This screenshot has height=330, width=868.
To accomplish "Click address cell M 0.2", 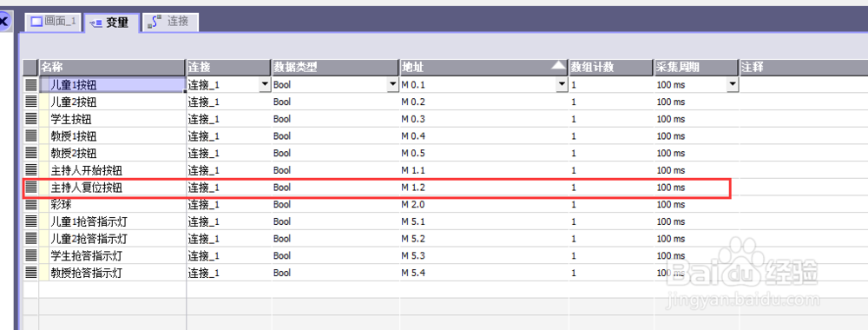I will click(x=484, y=102).
